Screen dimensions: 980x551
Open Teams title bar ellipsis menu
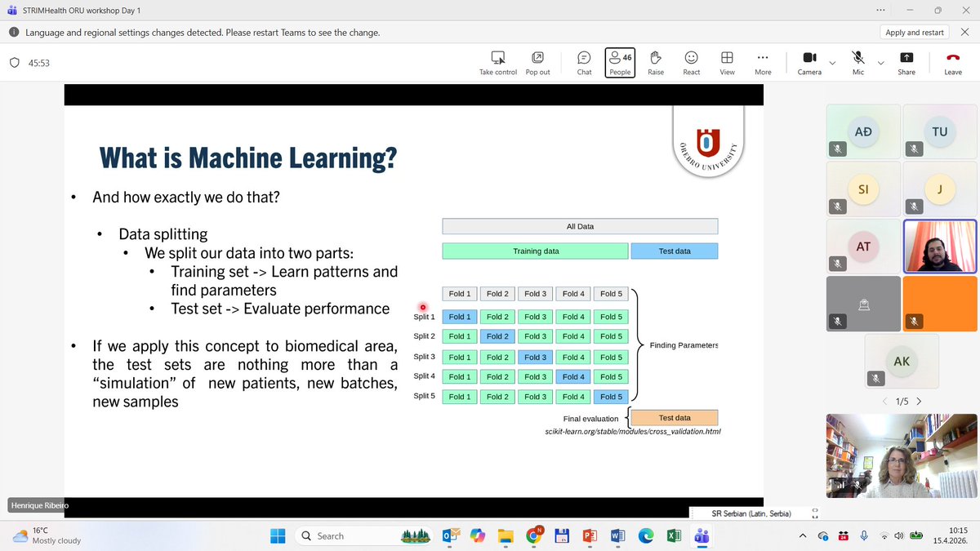(x=880, y=10)
